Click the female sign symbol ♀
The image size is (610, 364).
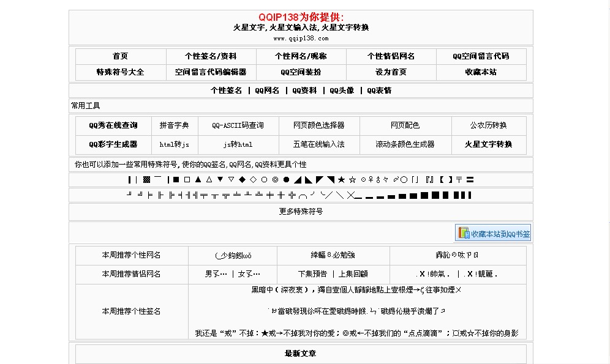[371, 179]
